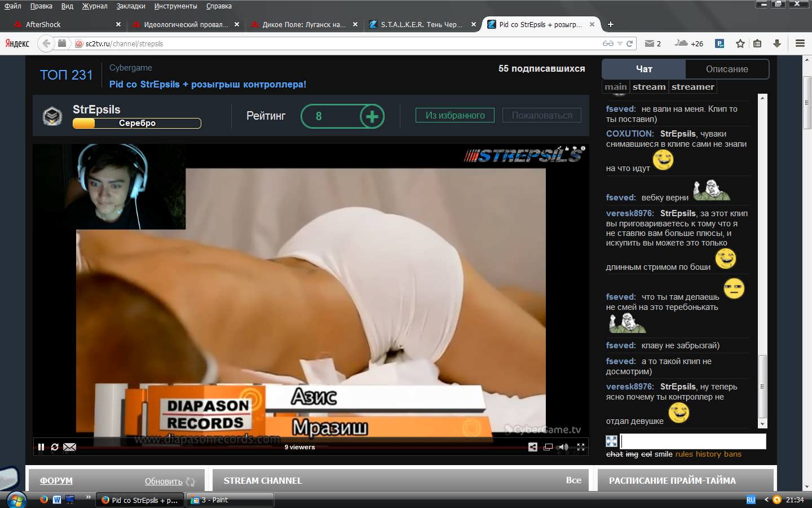This screenshot has width=812, height=508.
Task: Click the Пожаловаться button
Action: (542, 115)
